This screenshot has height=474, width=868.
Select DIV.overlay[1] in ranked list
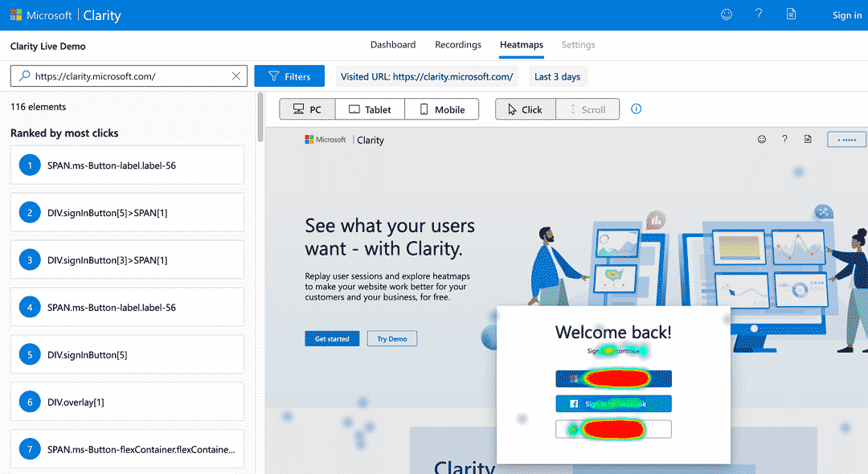coord(127,402)
